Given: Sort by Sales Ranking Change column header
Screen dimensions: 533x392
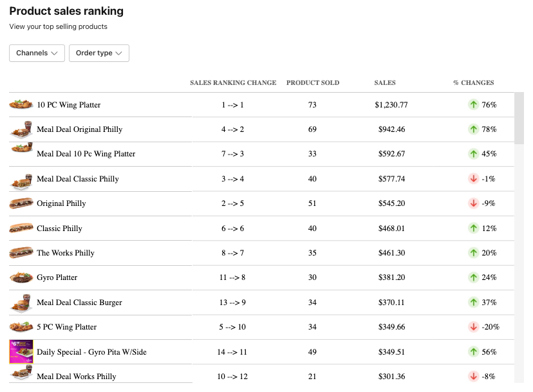Looking at the screenshot, I should 233,82.
